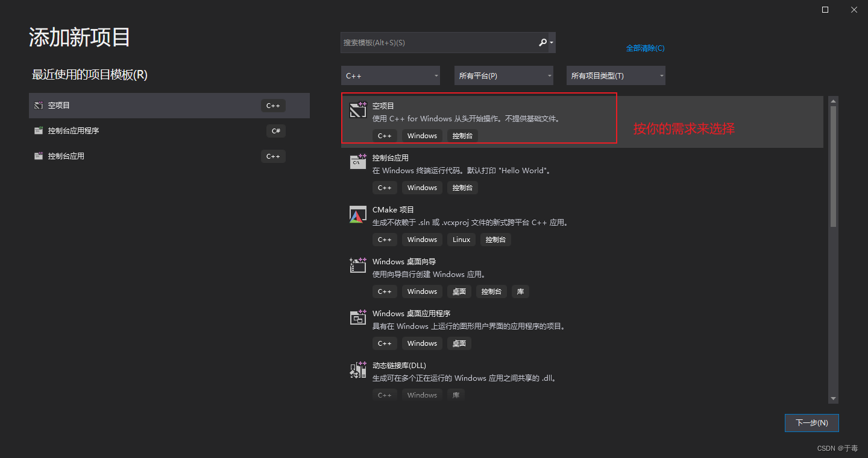The height and width of the screenshot is (458, 868).
Task: Select the CMake 项目 template title
Action: (393, 209)
